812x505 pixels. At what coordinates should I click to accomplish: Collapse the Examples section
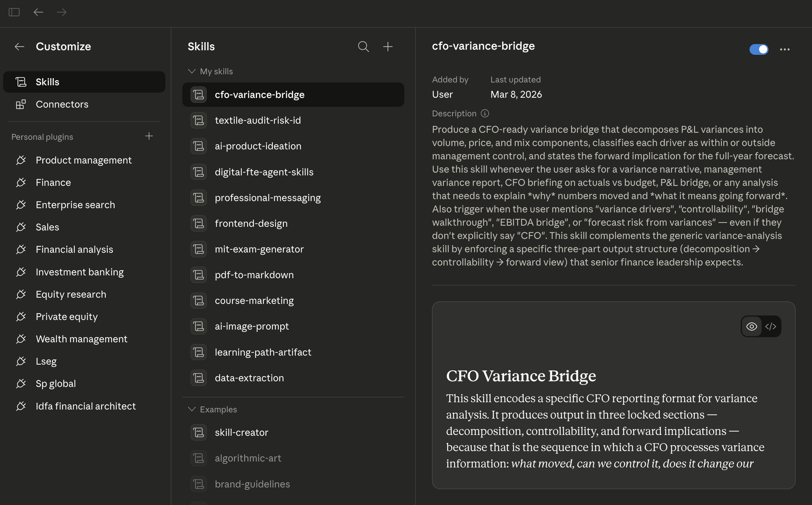[x=192, y=409]
